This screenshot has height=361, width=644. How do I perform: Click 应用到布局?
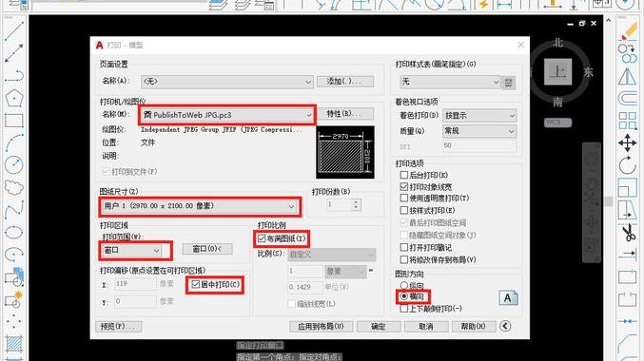coord(321,327)
